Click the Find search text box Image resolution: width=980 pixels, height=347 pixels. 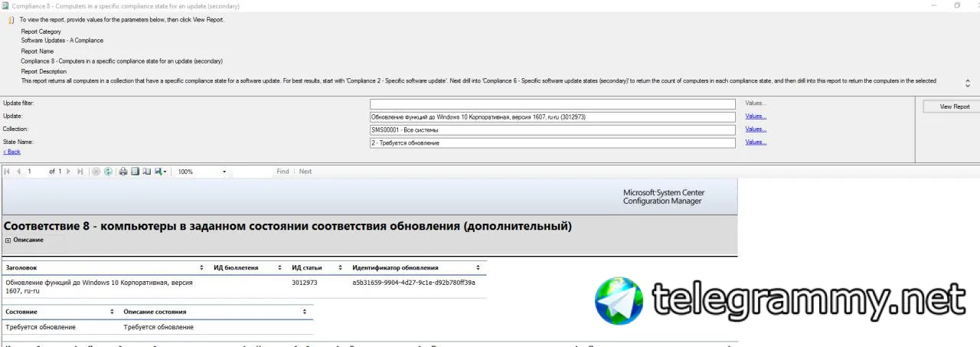coord(253,172)
